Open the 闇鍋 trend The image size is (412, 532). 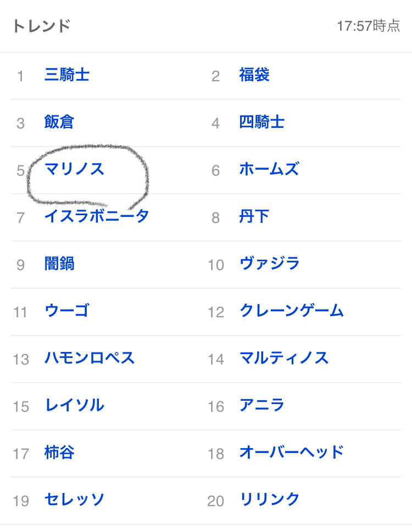(59, 264)
